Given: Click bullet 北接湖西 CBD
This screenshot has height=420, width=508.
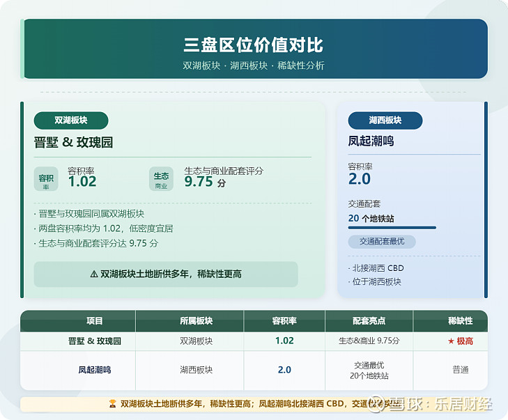Looking at the screenshot, I should click(376, 268).
